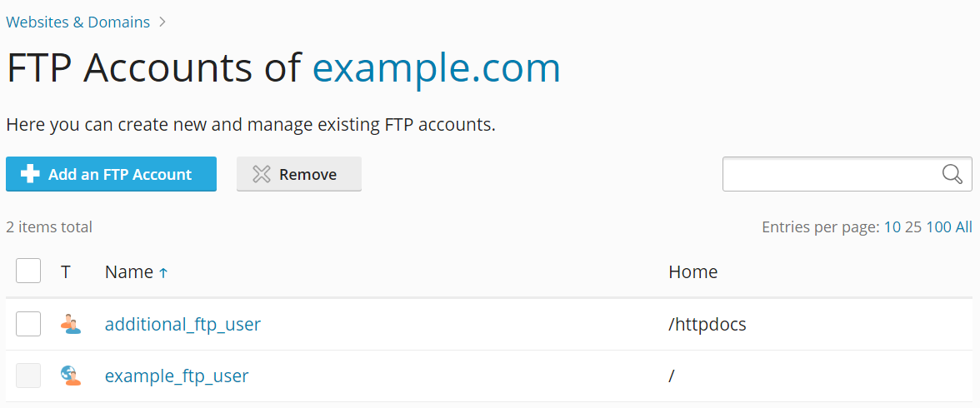Click breadcrumb chevron after Websites & Domains

(x=162, y=22)
